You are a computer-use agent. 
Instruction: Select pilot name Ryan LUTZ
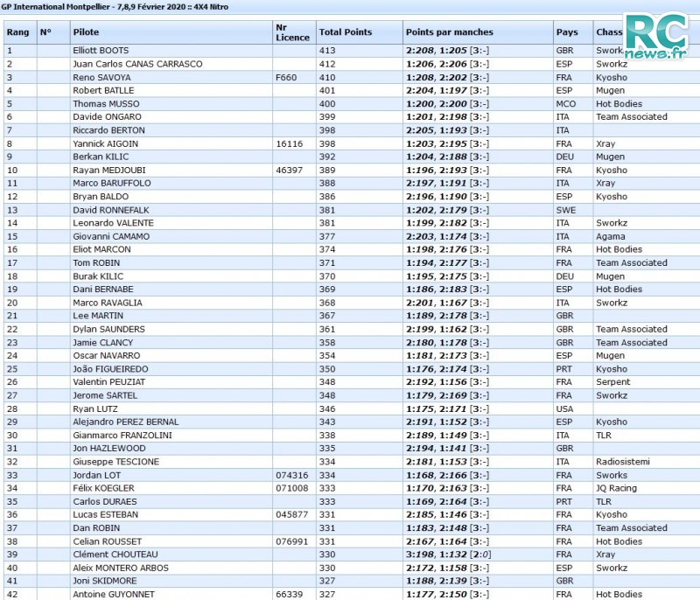point(95,408)
